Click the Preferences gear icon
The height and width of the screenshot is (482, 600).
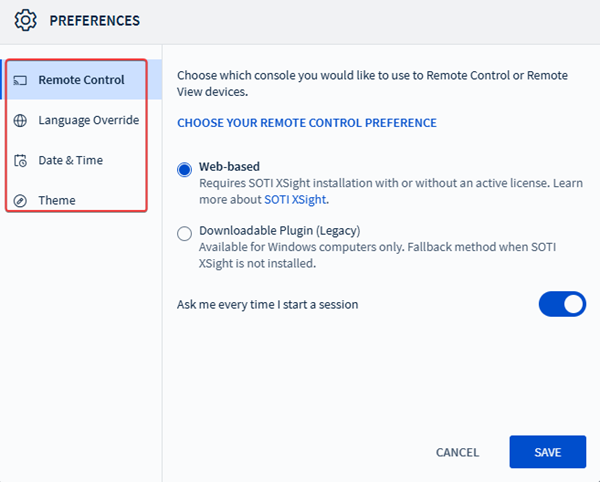click(27, 20)
